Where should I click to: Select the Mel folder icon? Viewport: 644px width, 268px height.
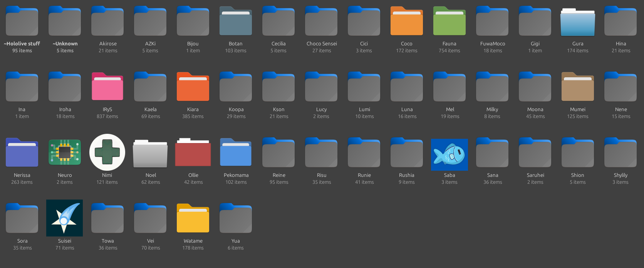449,87
